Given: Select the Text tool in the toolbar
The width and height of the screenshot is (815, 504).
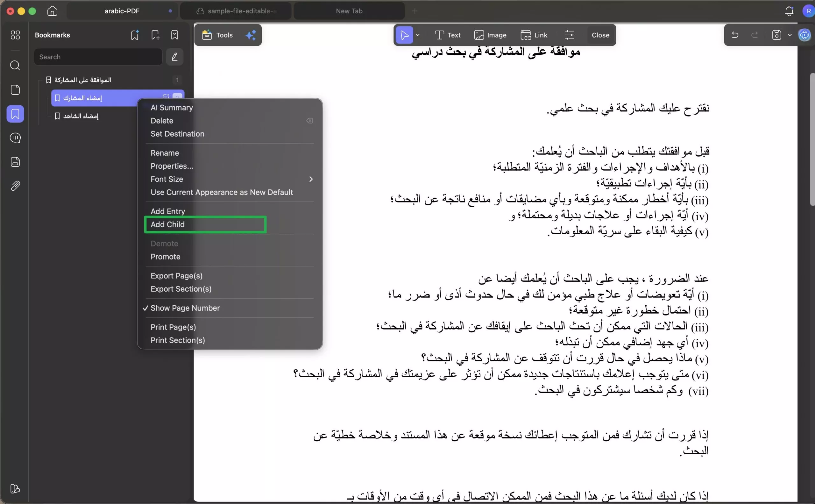Looking at the screenshot, I should click(x=448, y=35).
